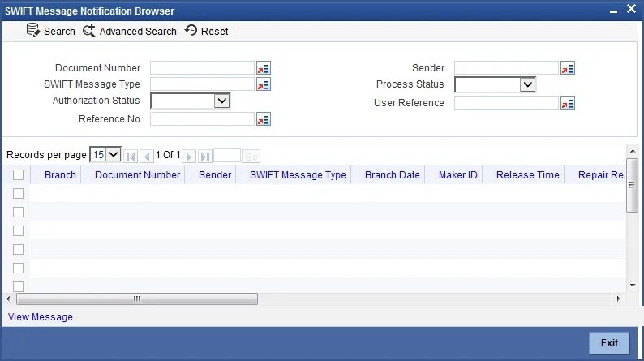This screenshot has height=361, width=644.
Task: Click the Maker ID column header
Action: point(458,175)
